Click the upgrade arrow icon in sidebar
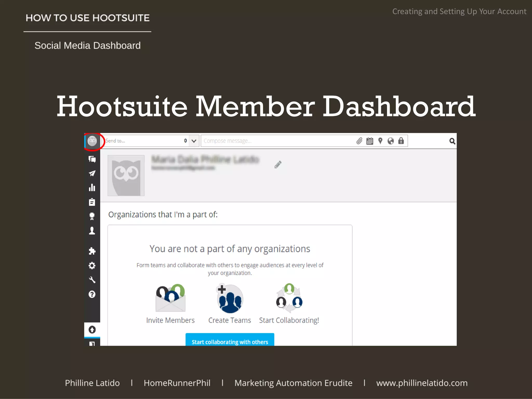Screen dimensions: 532x399 point(92,330)
